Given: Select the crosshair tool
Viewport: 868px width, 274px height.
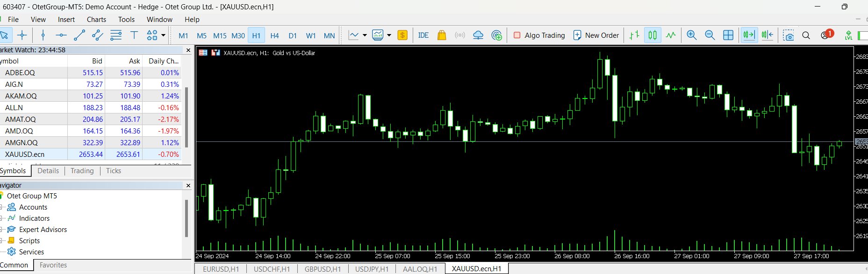Looking at the screenshot, I should [22, 35].
